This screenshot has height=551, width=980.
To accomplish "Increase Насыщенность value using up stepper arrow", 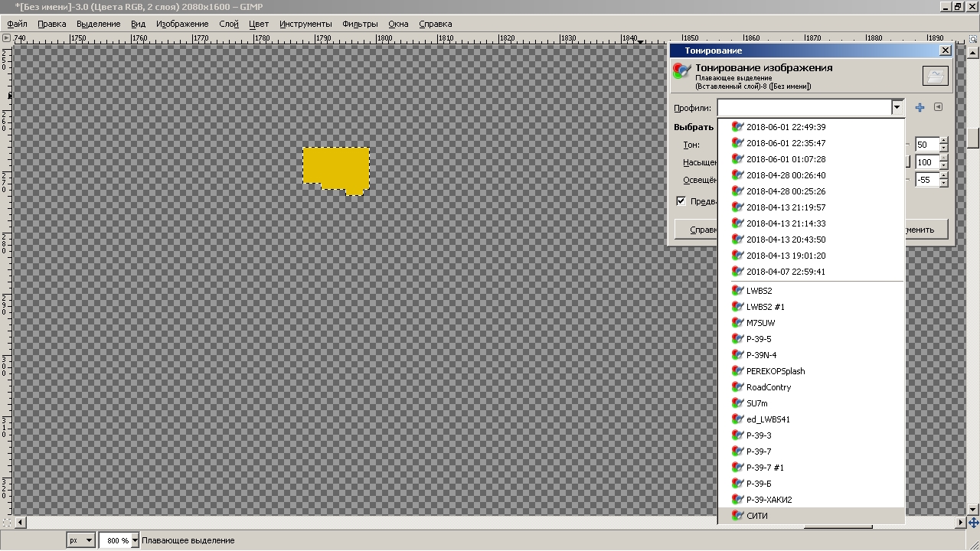I will [x=943, y=158].
